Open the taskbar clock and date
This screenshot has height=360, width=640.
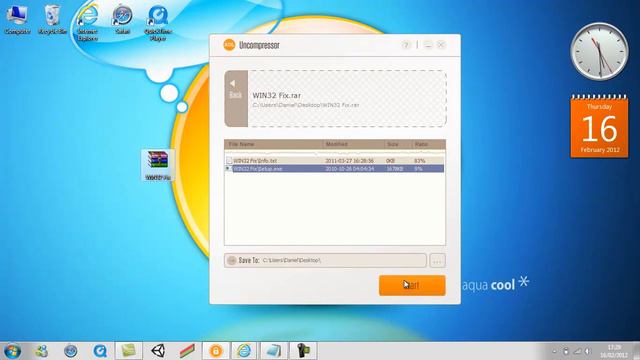pyautogui.click(x=613, y=351)
